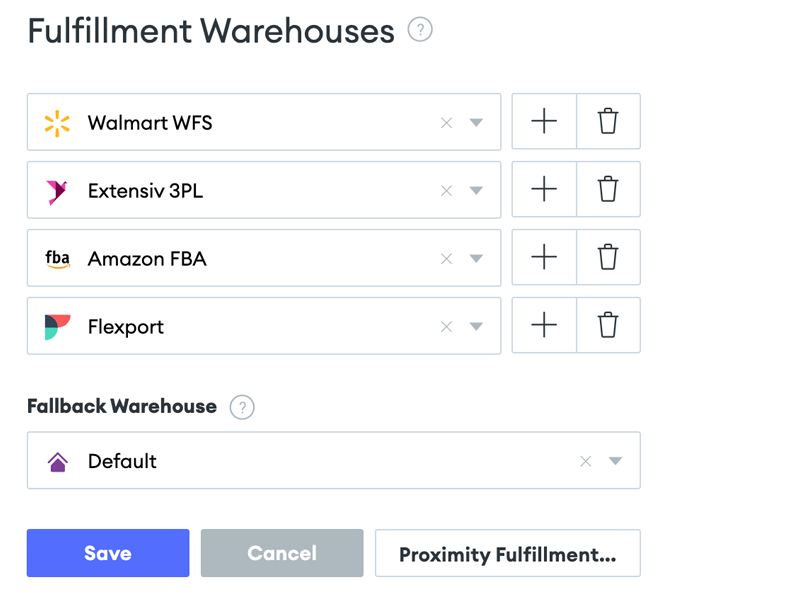This screenshot has width=800, height=600.
Task: Add warehouse after Extensiv 3PL row
Action: click(544, 189)
